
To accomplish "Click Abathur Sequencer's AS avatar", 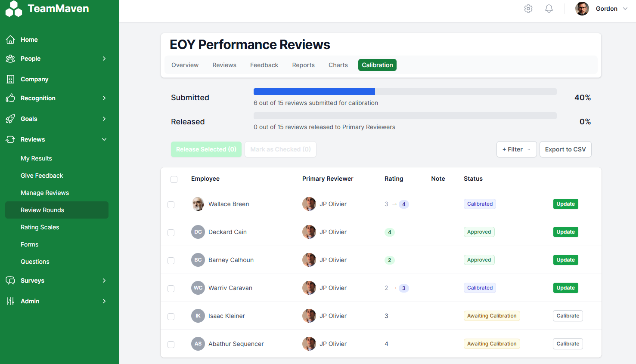I will tap(198, 344).
